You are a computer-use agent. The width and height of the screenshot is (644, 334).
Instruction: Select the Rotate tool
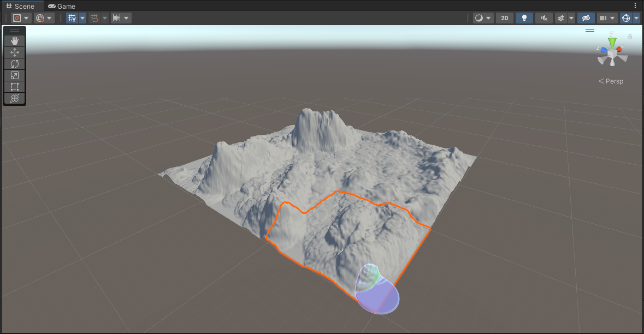[x=15, y=64]
